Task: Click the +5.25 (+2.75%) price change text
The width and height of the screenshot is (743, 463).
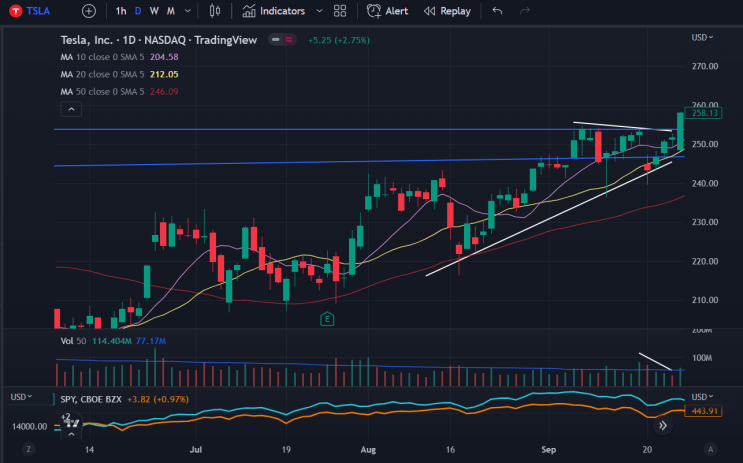Action: click(339, 40)
